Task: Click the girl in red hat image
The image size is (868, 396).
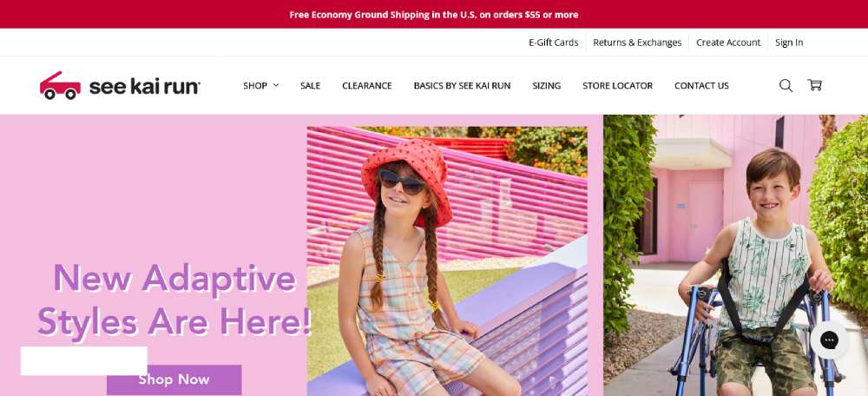Action: [x=447, y=261]
